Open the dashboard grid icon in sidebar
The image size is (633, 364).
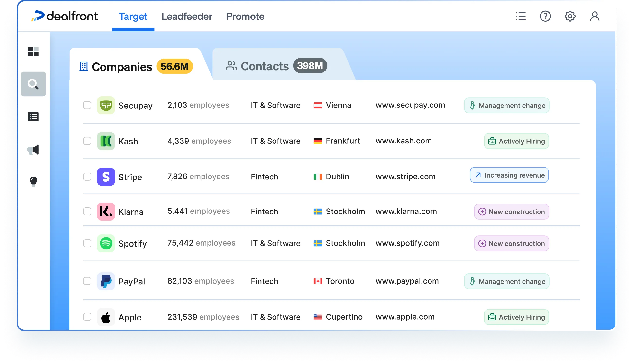point(33,52)
